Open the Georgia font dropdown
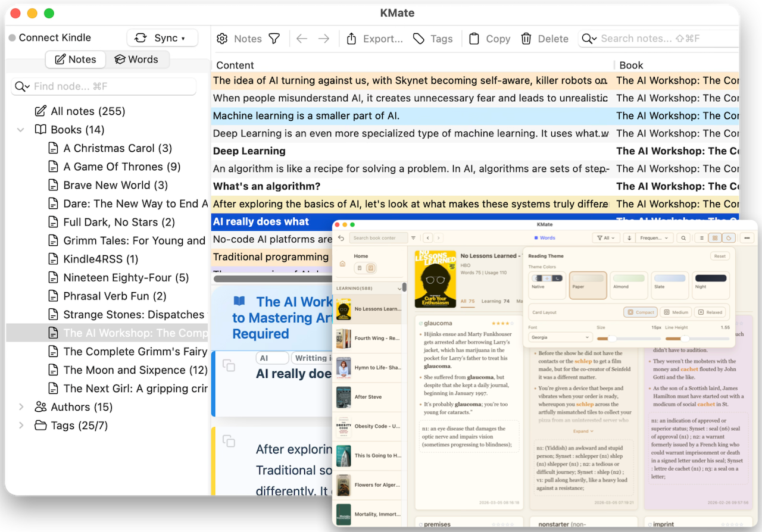This screenshot has height=532, width=762. click(x=560, y=337)
